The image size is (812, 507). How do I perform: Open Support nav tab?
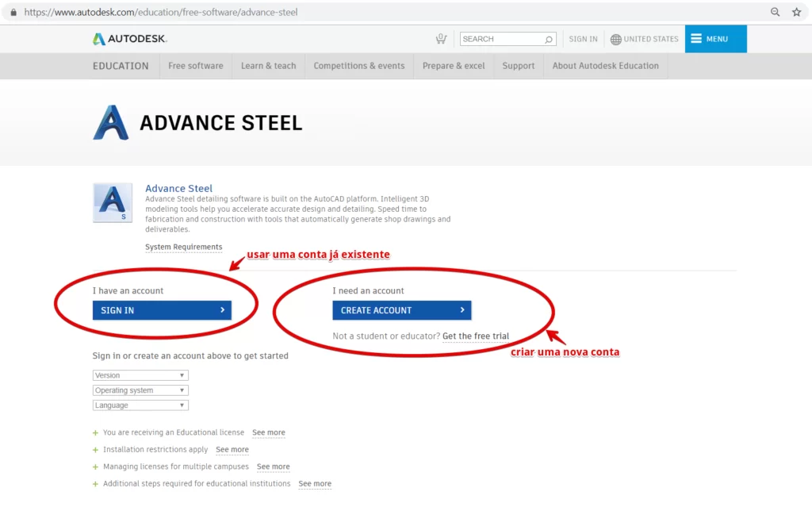pyautogui.click(x=519, y=66)
